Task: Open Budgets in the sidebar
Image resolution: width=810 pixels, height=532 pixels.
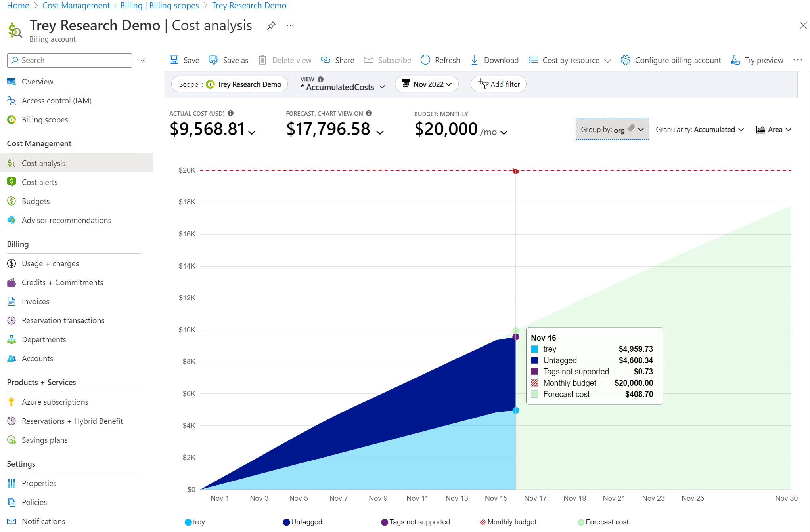Action: point(36,201)
